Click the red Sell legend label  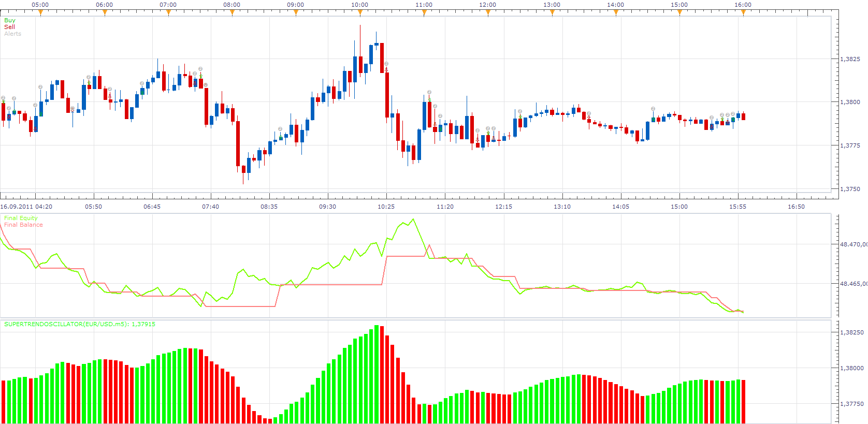(x=9, y=27)
